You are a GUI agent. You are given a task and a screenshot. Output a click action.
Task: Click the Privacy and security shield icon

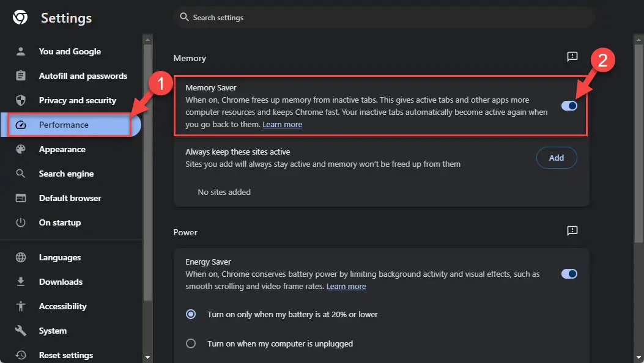coord(21,100)
